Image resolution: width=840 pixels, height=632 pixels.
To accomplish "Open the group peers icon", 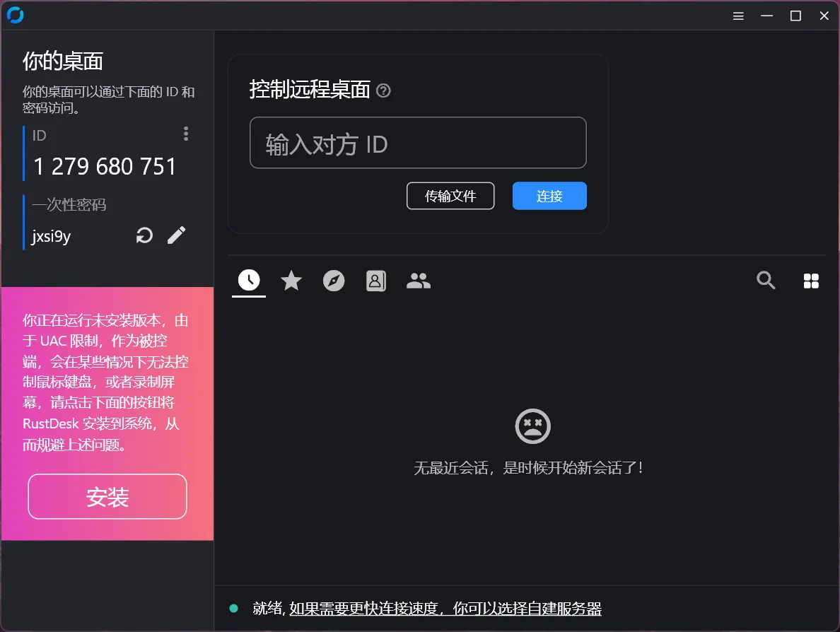I will tap(418, 280).
